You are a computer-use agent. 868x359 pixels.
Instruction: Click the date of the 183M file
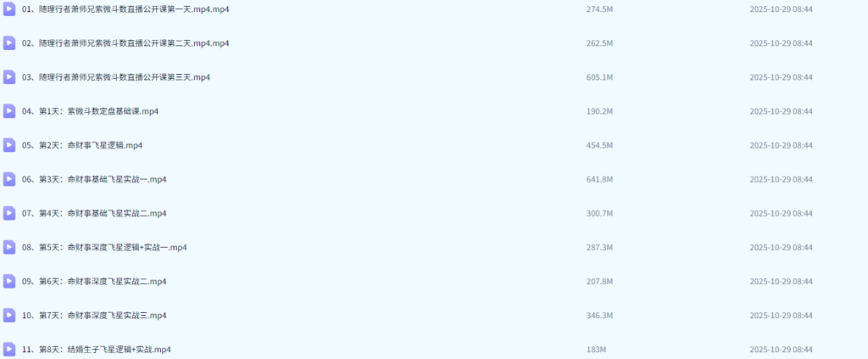point(781,350)
